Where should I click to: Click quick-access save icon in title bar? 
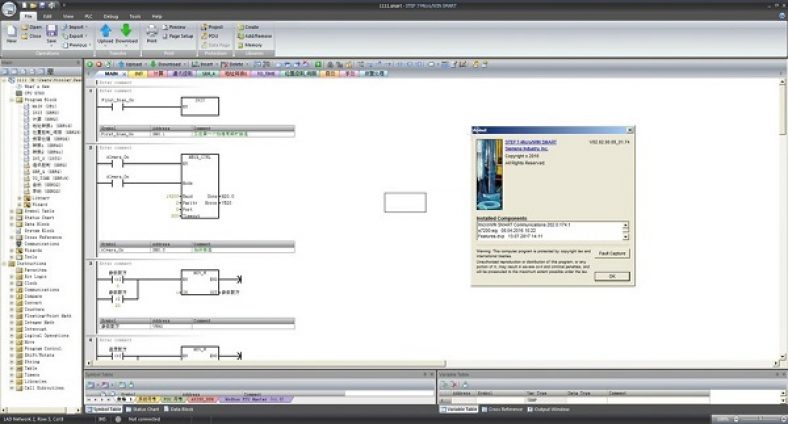[42, 5]
